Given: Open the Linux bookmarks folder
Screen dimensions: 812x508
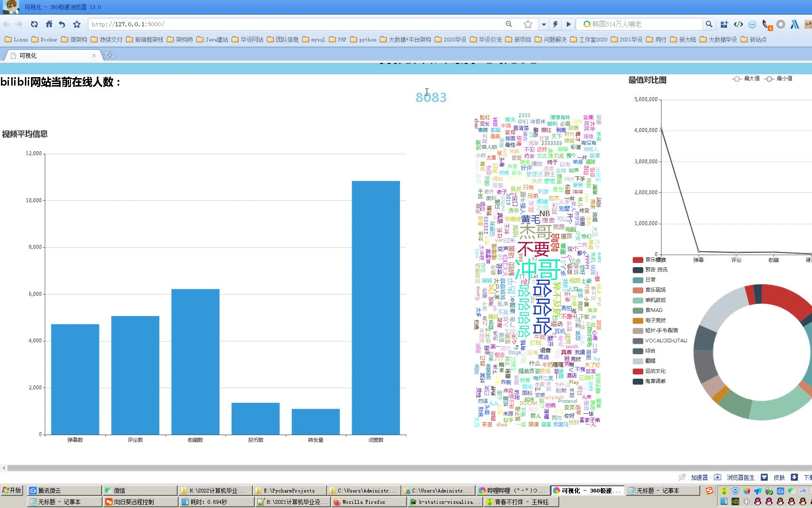Looking at the screenshot, I should (16, 40).
